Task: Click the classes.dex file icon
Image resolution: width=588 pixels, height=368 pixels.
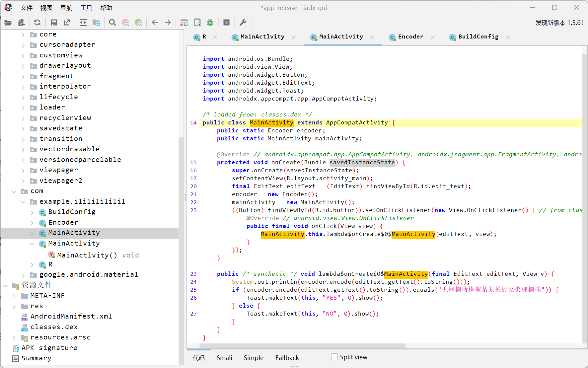Action: pos(24,328)
